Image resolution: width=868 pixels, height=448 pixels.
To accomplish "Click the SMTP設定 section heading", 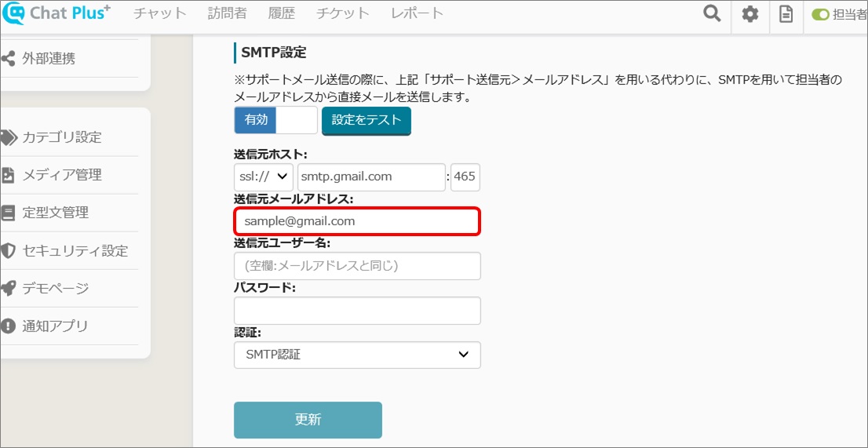I will [273, 53].
